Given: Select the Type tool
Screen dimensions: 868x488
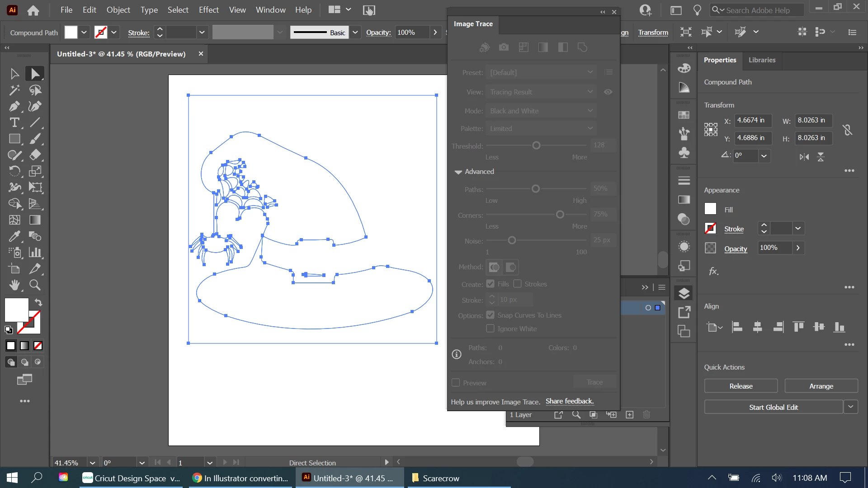Looking at the screenshot, I should tap(14, 123).
